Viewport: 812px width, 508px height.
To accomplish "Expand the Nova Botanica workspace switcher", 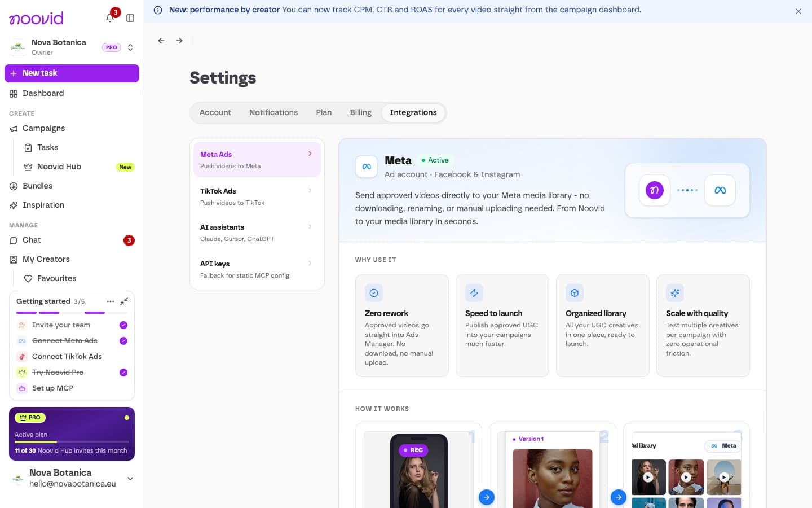I will pos(130,47).
